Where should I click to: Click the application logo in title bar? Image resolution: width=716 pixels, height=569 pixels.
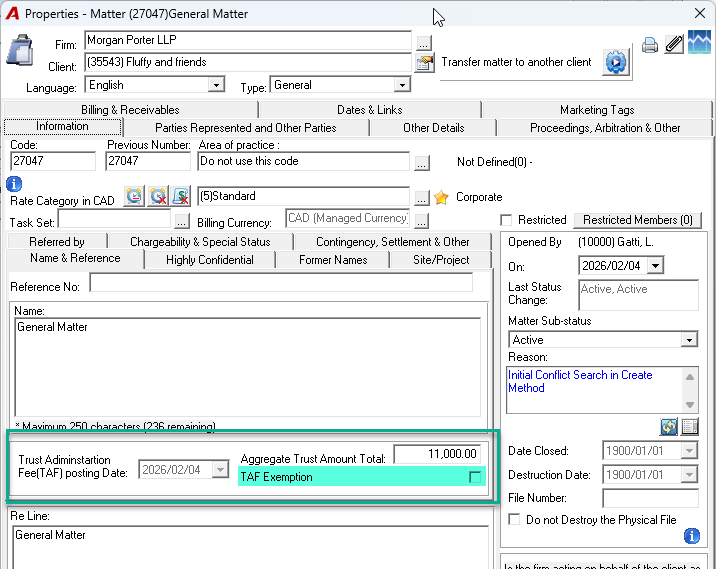(12, 14)
